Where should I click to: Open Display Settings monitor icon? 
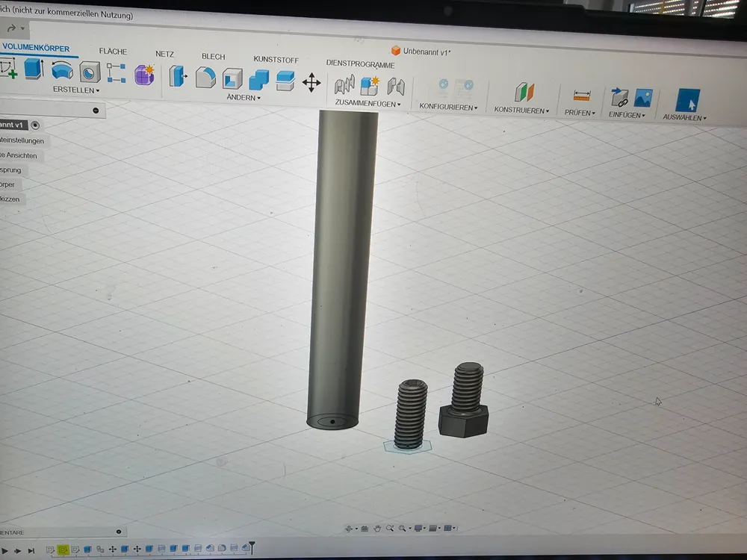click(x=418, y=528)
